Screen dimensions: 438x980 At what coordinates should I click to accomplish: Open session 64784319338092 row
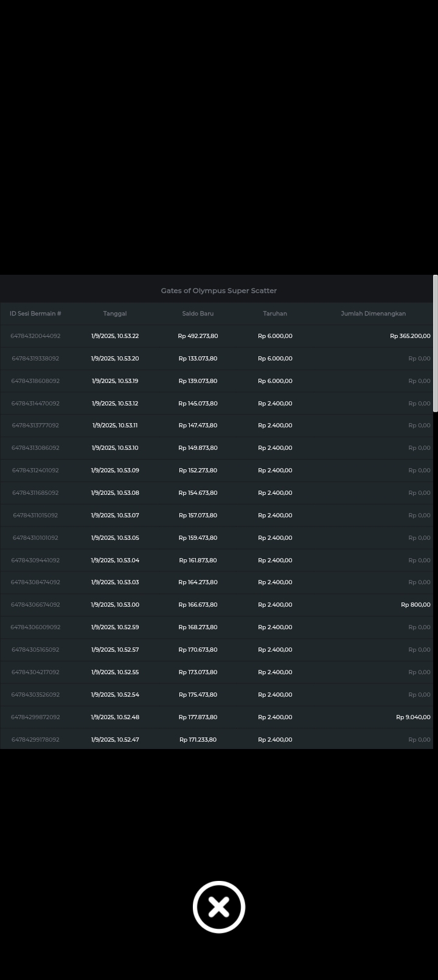(35, 359)
